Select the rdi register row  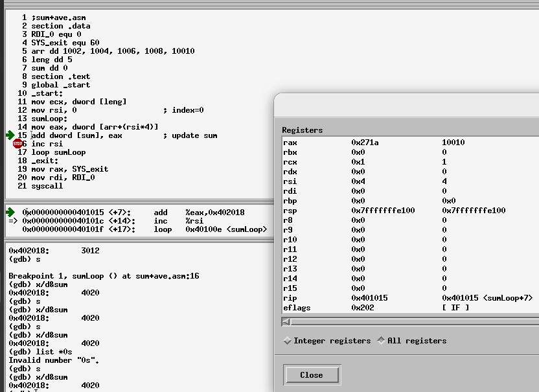411,191
